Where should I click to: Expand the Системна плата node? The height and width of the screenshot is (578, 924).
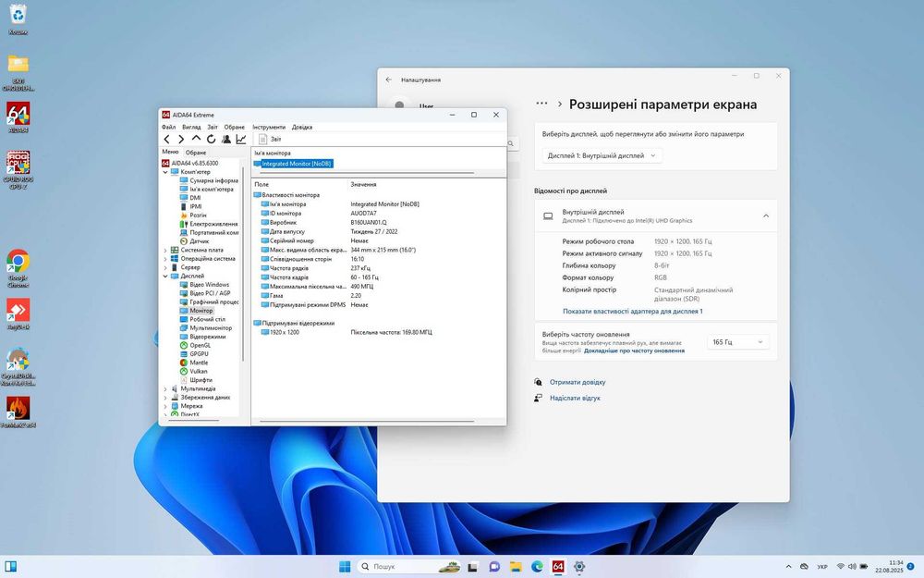pos(165,250)
